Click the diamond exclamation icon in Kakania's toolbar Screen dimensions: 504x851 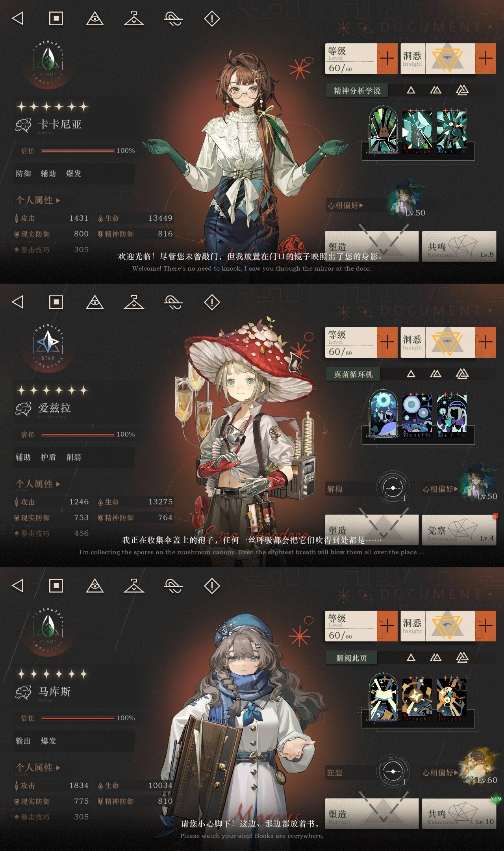click(212, 19)
